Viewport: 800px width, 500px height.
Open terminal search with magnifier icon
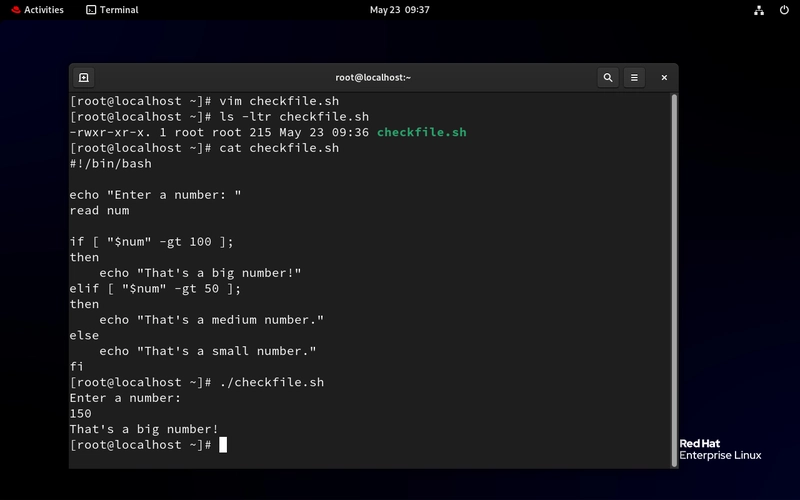tap(608, 78)
